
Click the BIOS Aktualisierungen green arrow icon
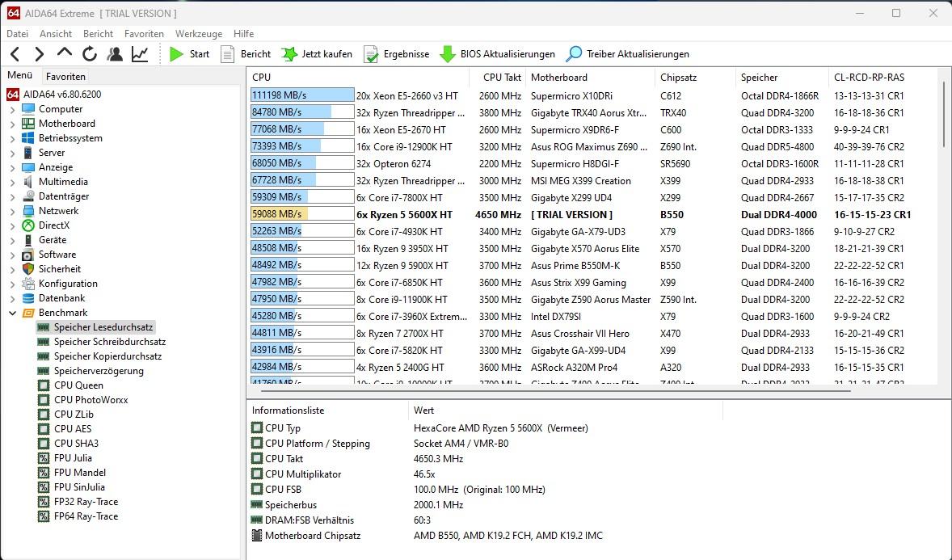(x=448, y=54)
